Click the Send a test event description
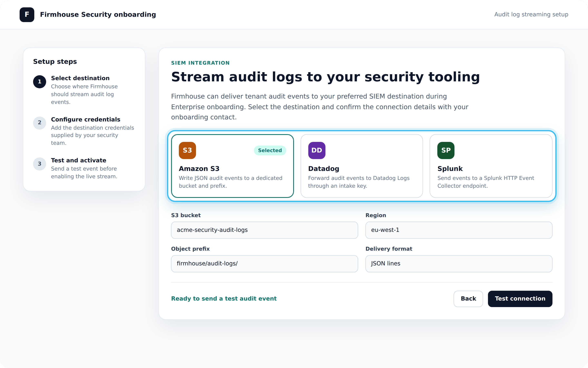 click(x=84, y=173)
